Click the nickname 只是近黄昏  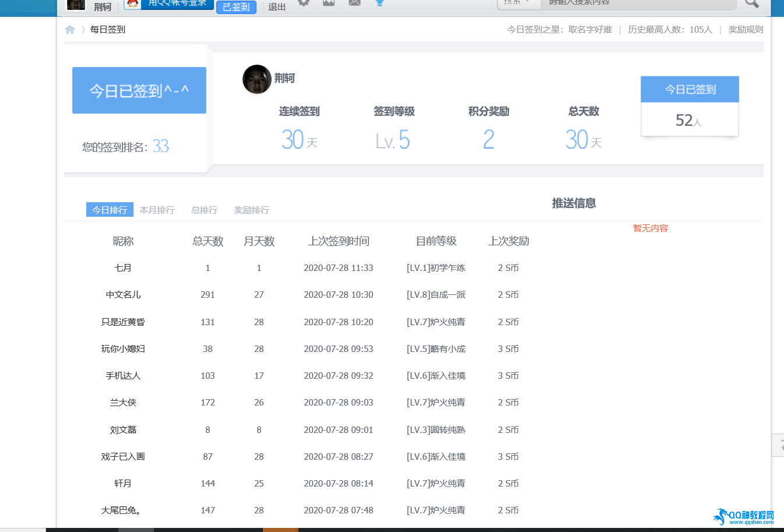tap(123, 322)
